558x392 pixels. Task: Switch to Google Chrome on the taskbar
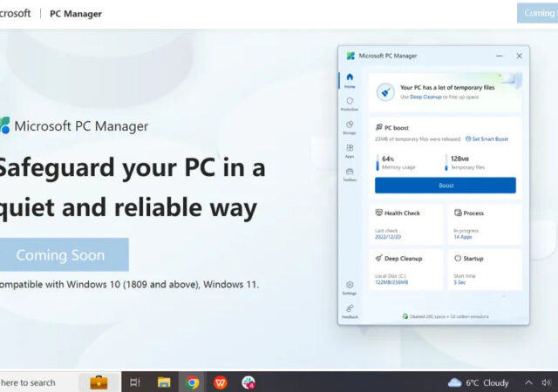(192, 382)
